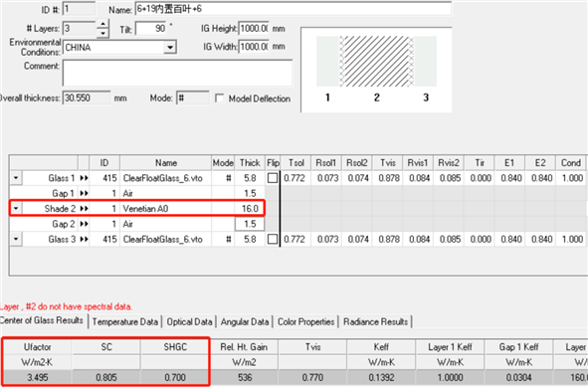Click the IG Width field
Image resolution: width=588 pixels, height=387 pixels.
(254, 47)
